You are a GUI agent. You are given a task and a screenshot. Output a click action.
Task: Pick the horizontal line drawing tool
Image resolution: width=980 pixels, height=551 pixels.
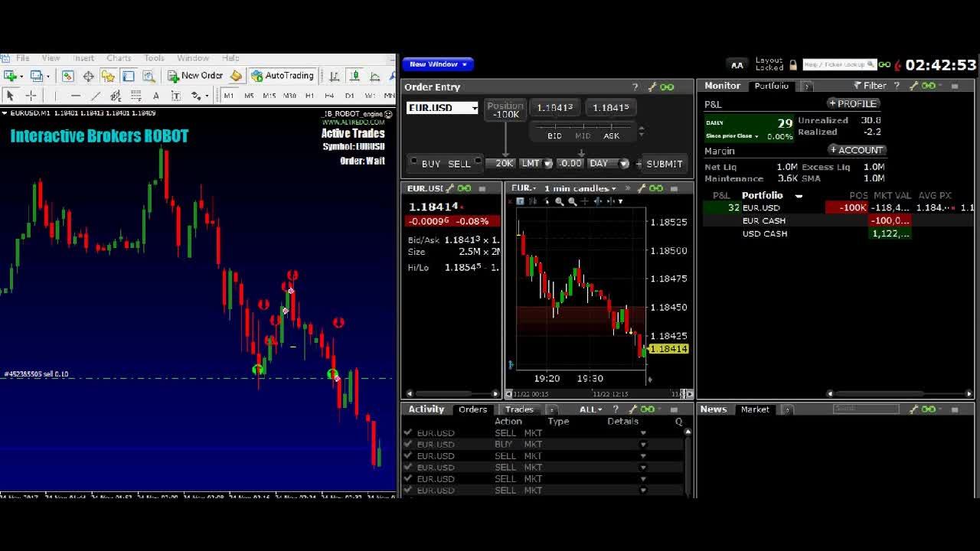coord(75,96)
